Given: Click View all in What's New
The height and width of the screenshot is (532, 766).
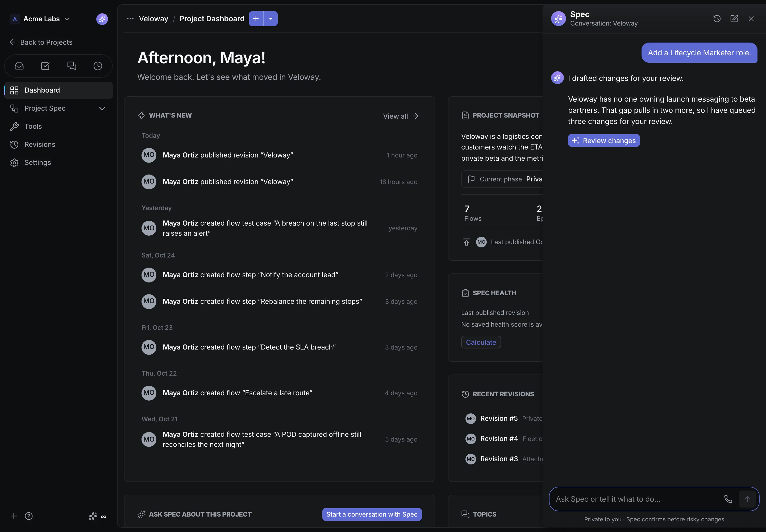Looking at the screenshot, I should point(401,116).
